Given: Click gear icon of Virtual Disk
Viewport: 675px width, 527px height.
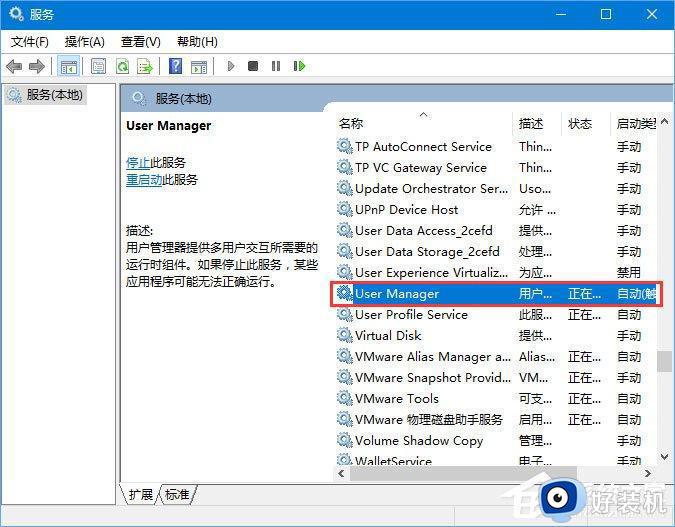Looking at the screenshot, I should tap(344, 335).
